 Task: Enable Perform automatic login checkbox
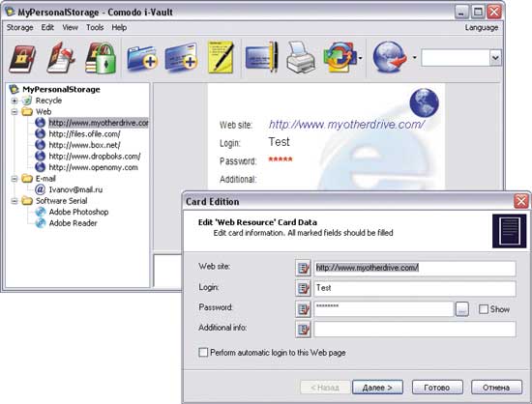click(x=203, y=353)
